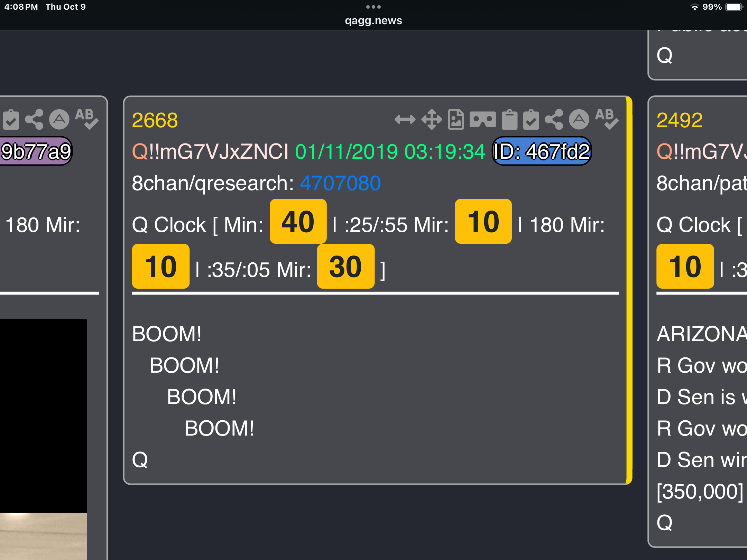Click the AB spellcheck icon on post 2668

[606, 120]
